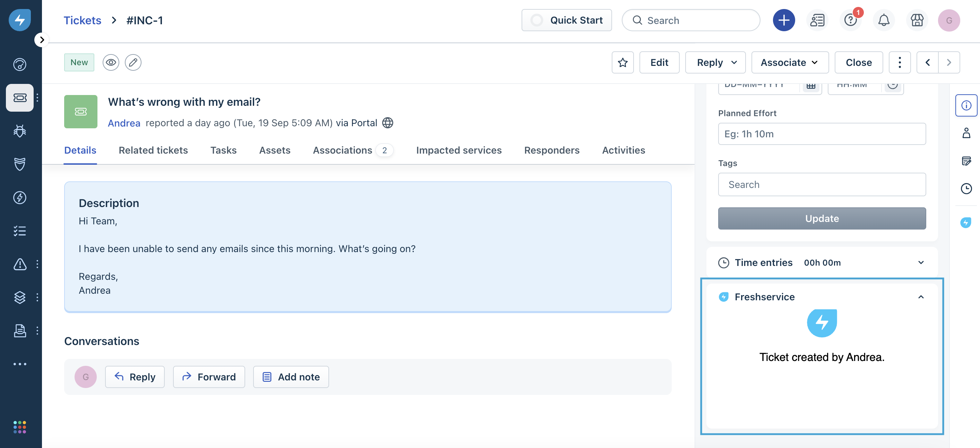Click the Planned Effort input field

(822, 133)
